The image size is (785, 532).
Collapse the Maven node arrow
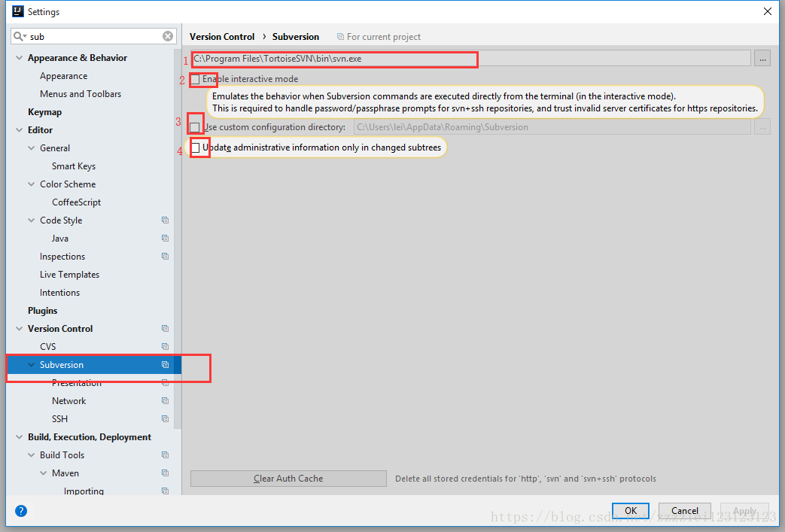(x=43, y=473)
